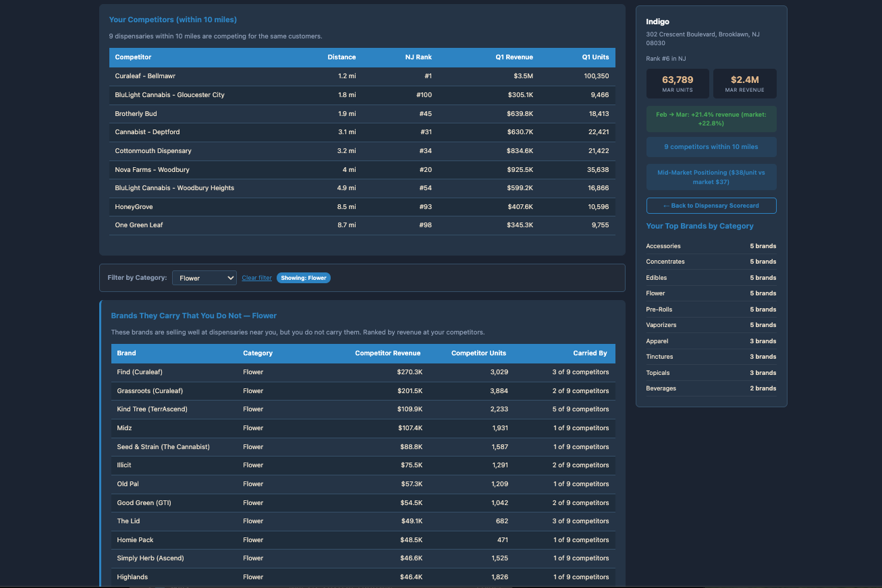Select the Cottonmouth Dispensary row
The image size is (882, 588).
[362, 151]
